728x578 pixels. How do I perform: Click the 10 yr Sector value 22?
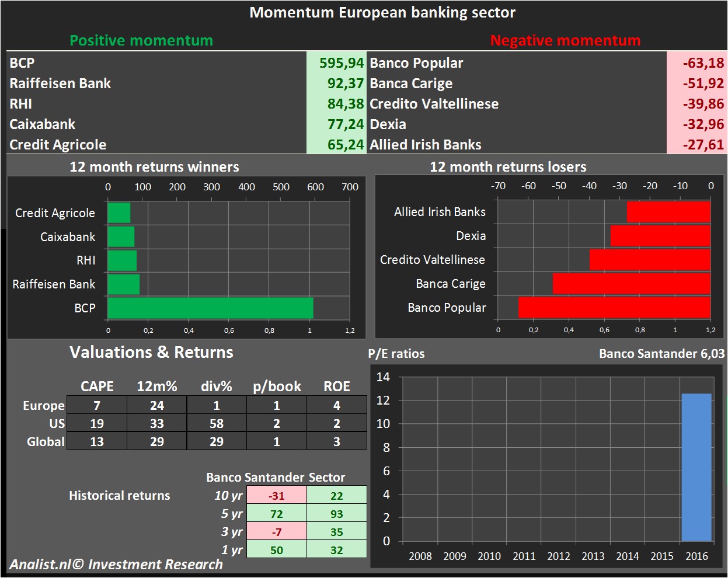(x=337, y=496)
